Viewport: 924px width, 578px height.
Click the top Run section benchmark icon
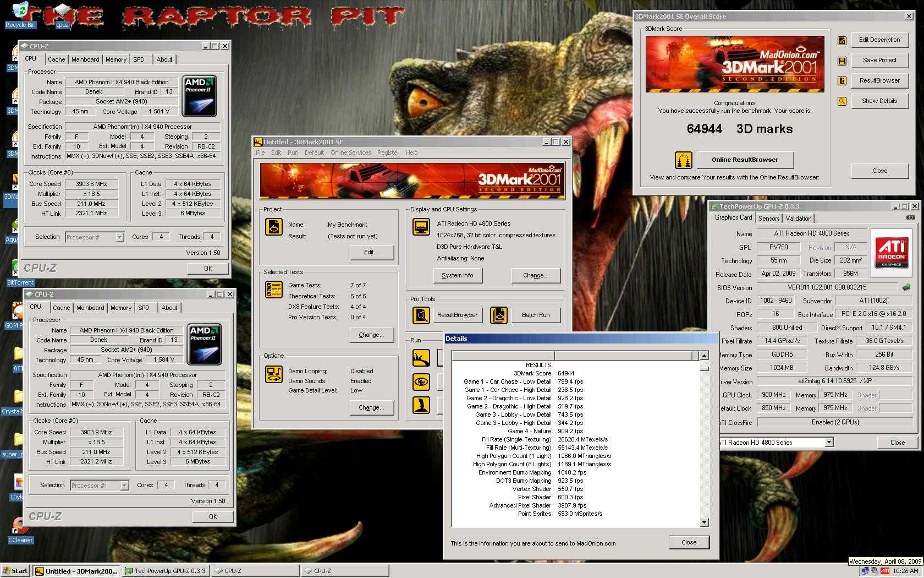421,358
